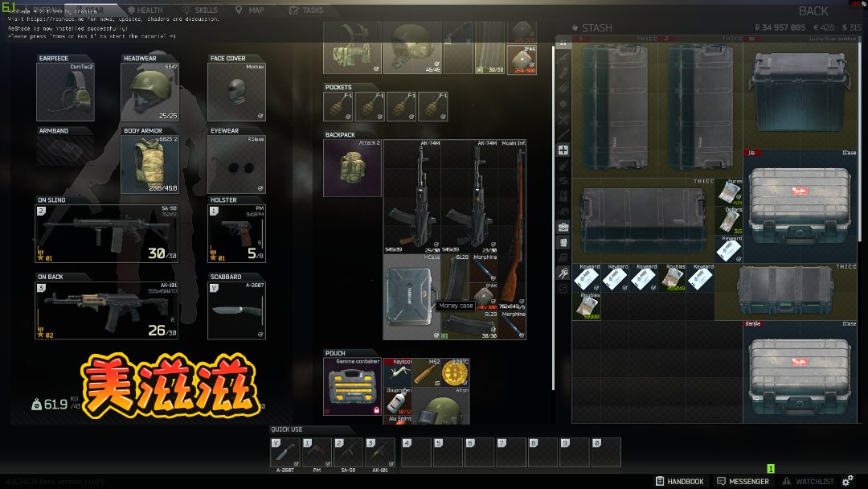The height and width of the screenshot is (489, 868).
Task: Select quick use slot 3 with AK-101
Action: click(x=379, y=453)
